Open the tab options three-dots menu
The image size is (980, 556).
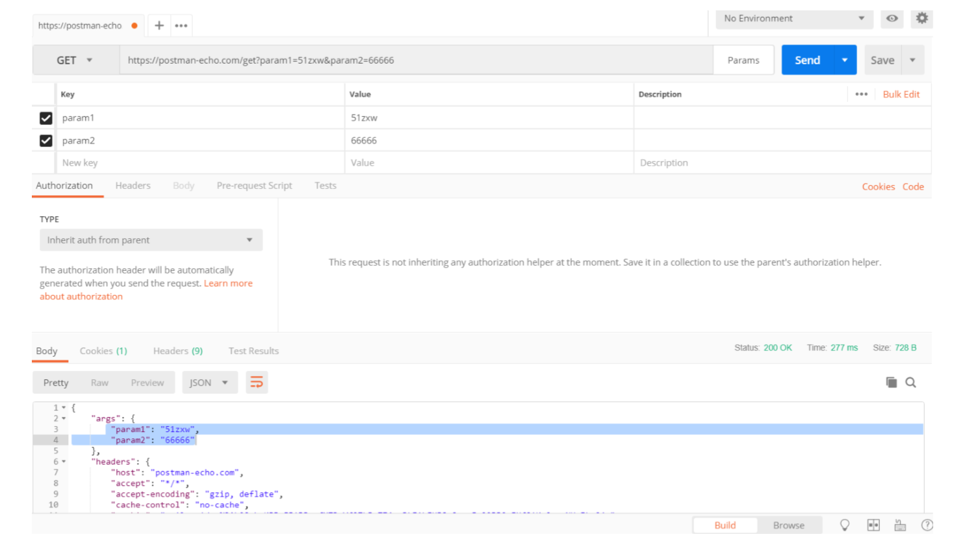(x=181, y=26)
